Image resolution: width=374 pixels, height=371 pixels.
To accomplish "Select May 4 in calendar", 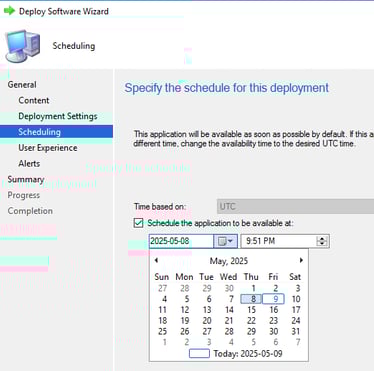I will point(164,299).
